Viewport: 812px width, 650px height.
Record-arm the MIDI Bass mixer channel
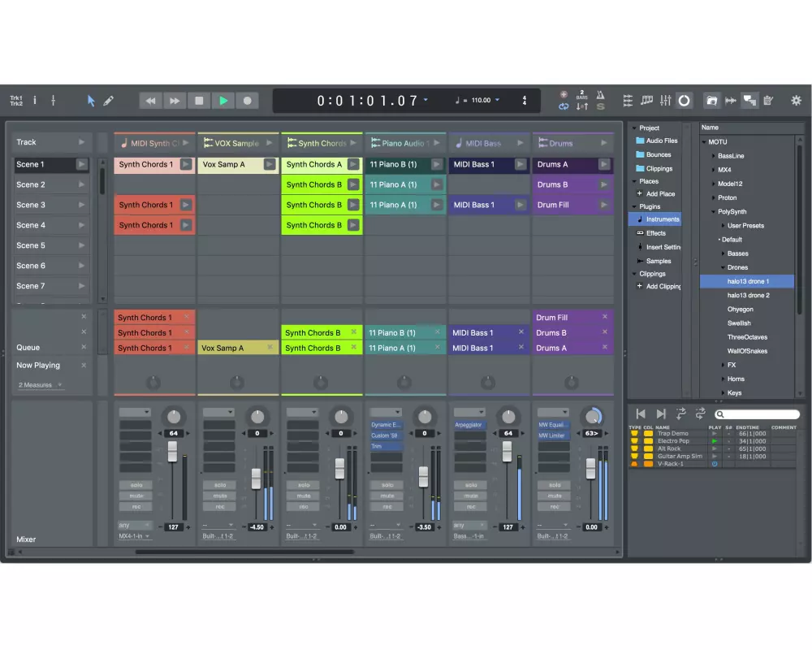click(x=470, y=506)
